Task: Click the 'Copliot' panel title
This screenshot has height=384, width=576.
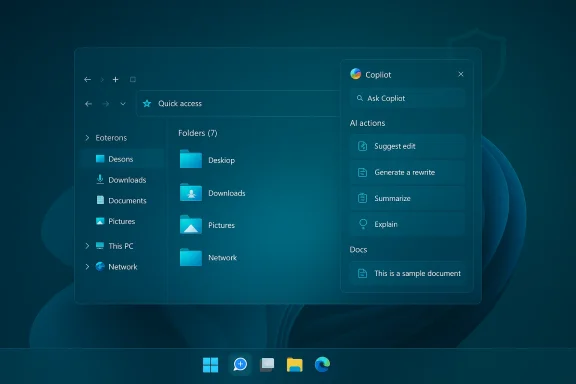Action: pyautogui.click(x=378, y=75)
